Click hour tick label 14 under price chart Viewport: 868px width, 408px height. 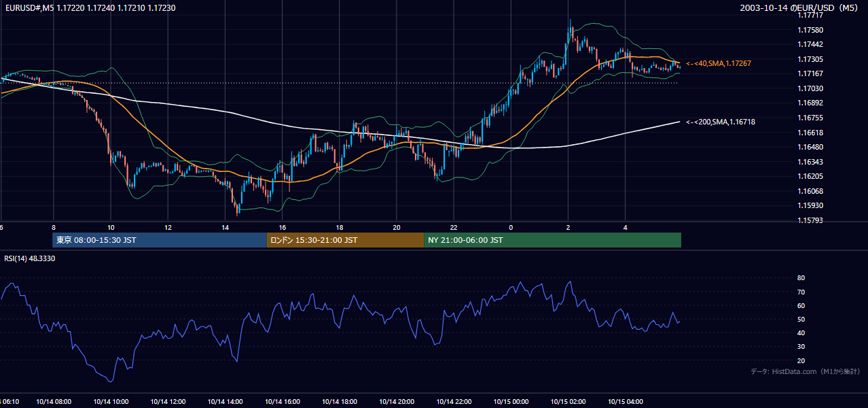[x=225, y=228]
